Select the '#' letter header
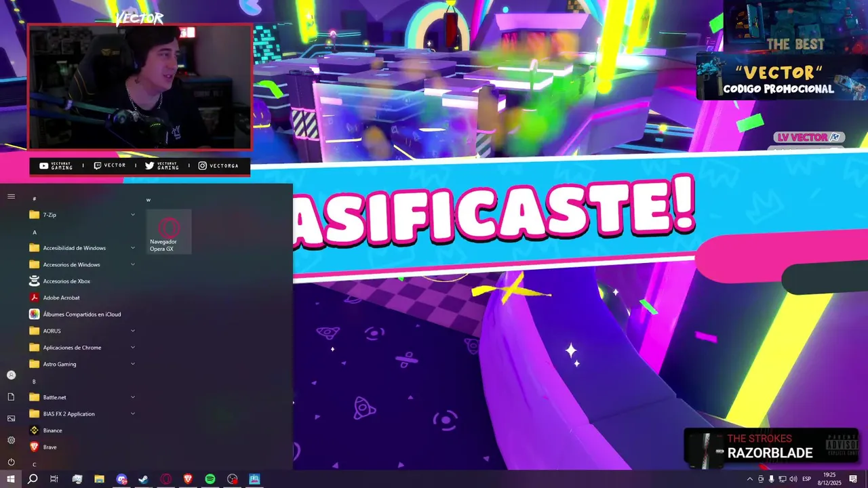868x488 pixels. [x=35, y=199]
